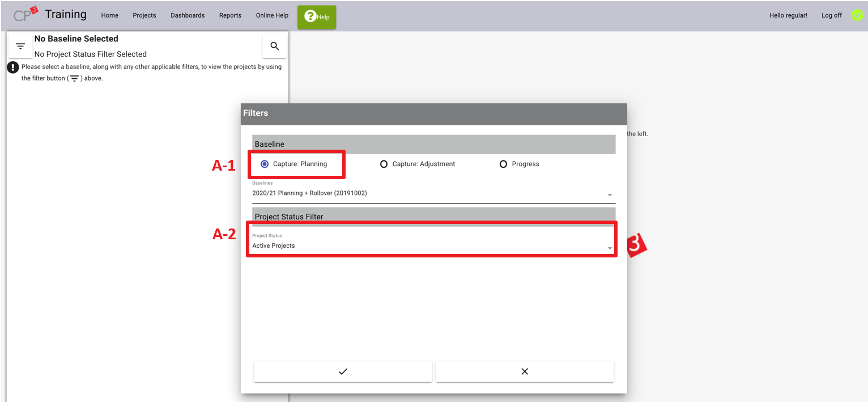
Task: Click the green Help question-mark button
Action: tap(317, 17)
